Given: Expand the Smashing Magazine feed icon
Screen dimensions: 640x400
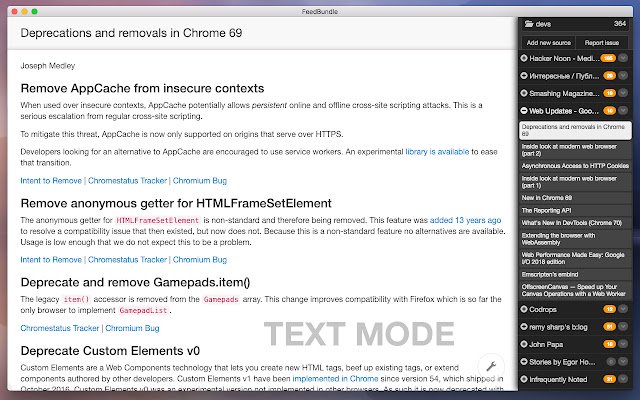Looking at the screenshot, I should (524, 93).
